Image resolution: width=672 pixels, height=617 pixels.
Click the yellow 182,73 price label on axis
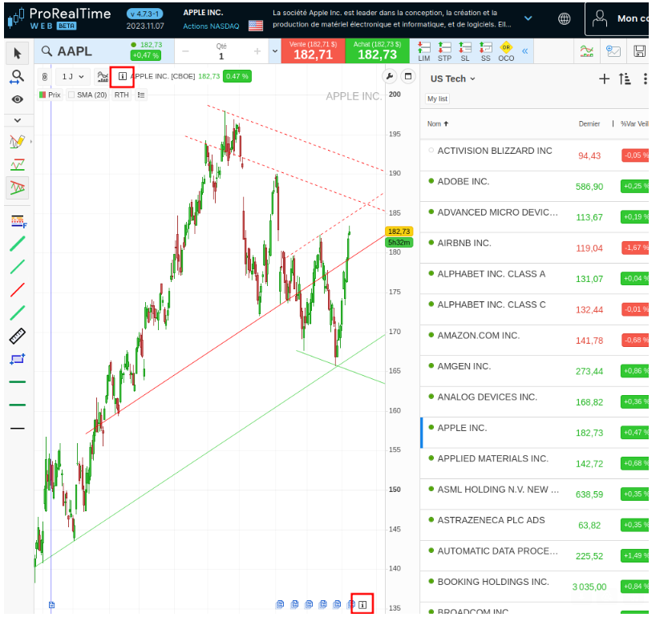(x=399, y=232)
